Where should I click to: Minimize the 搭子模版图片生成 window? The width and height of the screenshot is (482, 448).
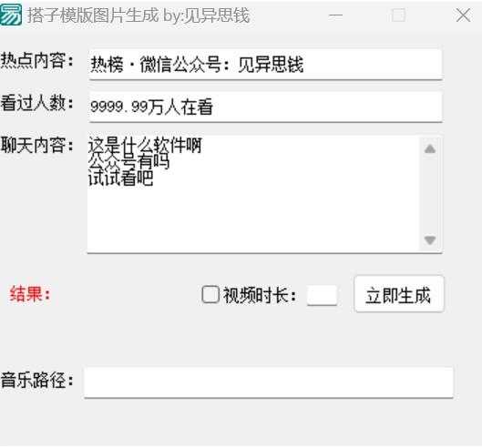pos(335,15)
